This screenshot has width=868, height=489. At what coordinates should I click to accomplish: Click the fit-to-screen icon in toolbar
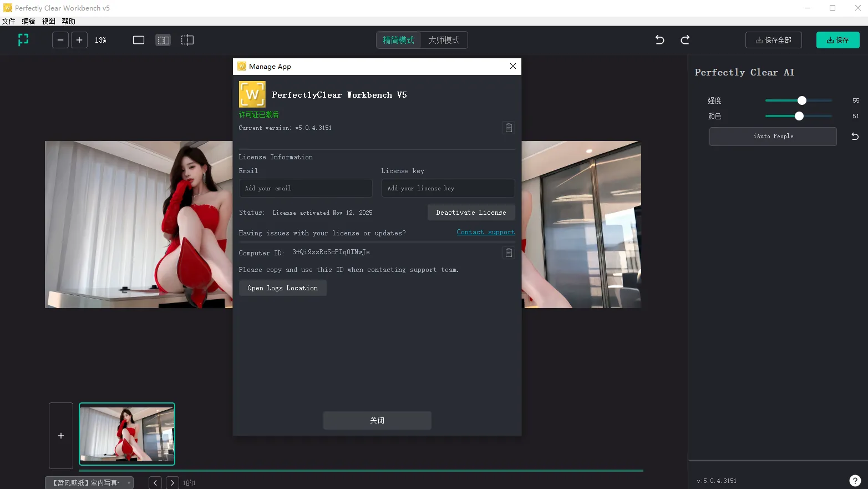(23, 40)
